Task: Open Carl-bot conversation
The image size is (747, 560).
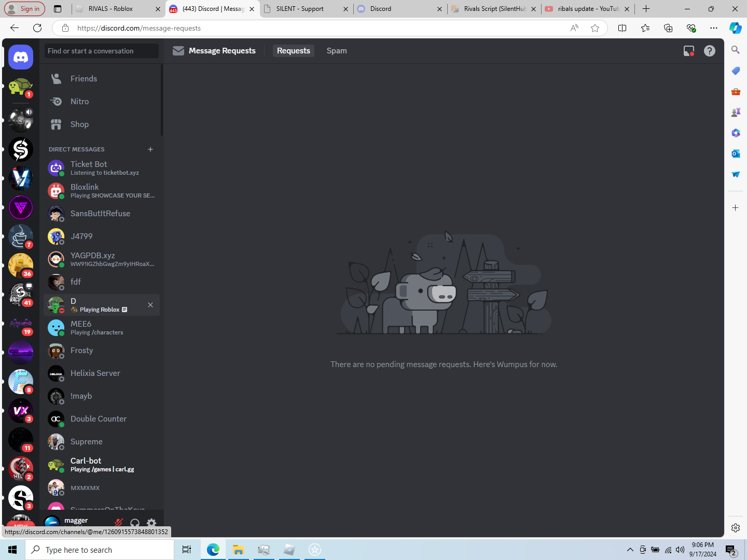Action: [x=102, y=465]
